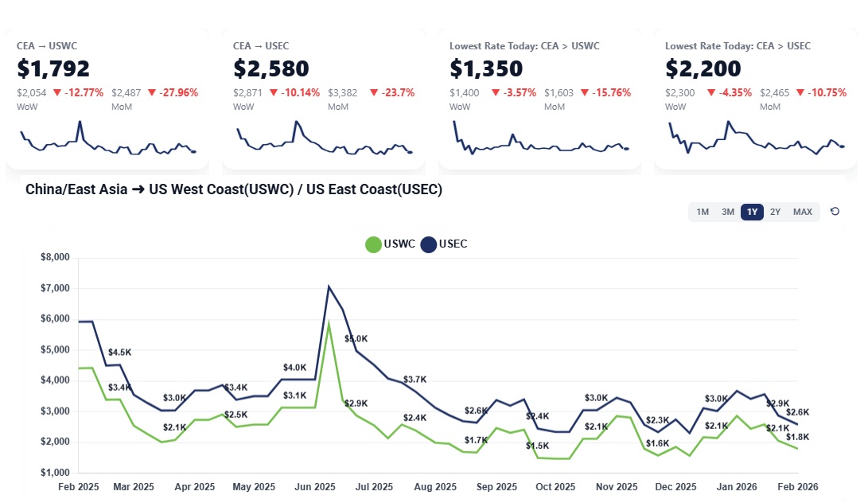Click the June 2025 USEC peak point
The image size is (868, 503).
pos(329,287)
